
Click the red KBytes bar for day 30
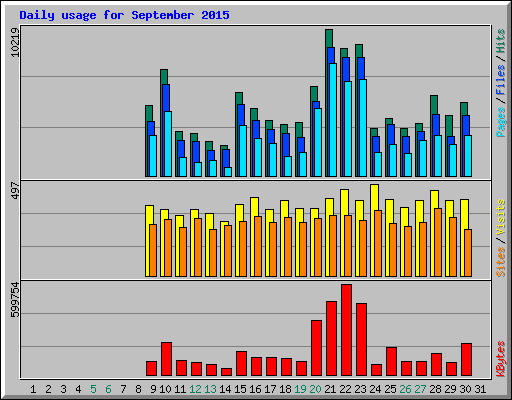pyautogui.click(x=466, y=359)
